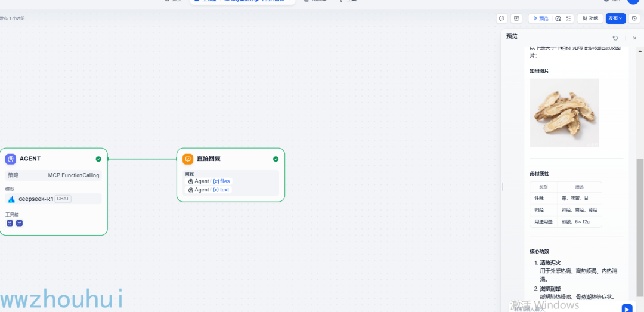Click the 滋阴润燥 list item
Screen dimensions: 644x312
550,288
